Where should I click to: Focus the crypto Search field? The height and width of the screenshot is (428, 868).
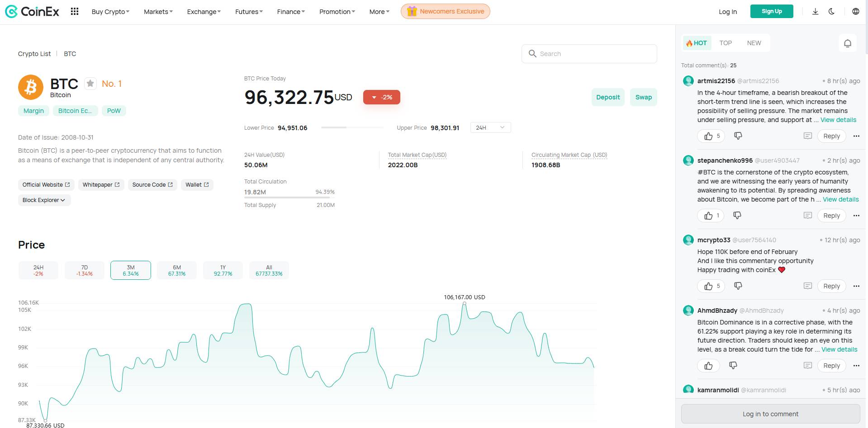pyautogui.click(x=589, y=54)
